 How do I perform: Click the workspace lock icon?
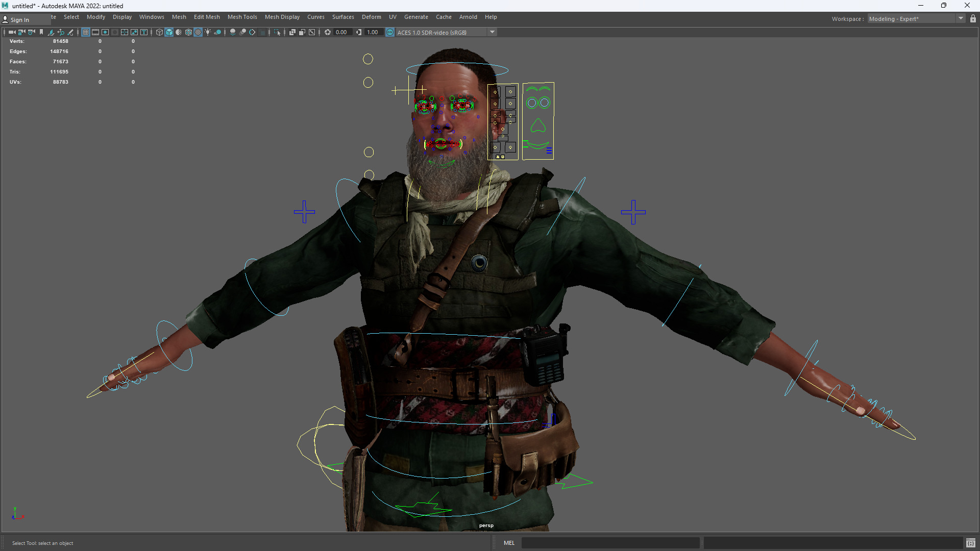[973, 19]
